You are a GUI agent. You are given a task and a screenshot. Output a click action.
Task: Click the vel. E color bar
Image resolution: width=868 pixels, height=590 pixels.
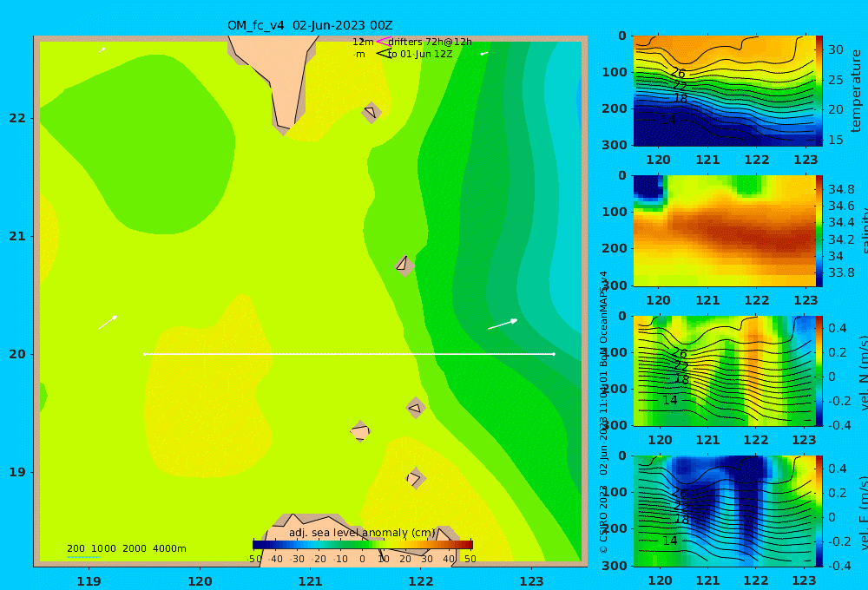click(x=819, y=511)
